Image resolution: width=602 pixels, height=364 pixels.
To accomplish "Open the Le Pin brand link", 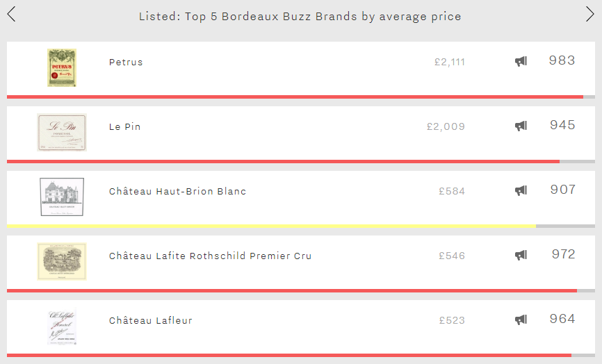I will (x=124, y=126).
